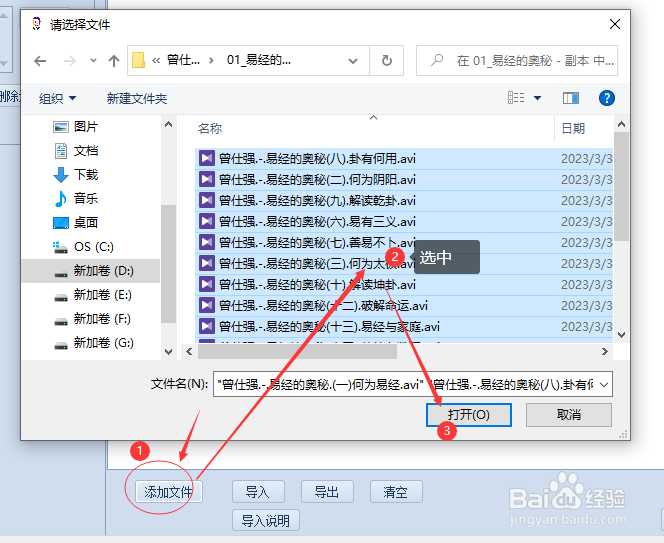Viewport: 664px width, 543px height.
Task: Click 导入说明 in main window
Action: (x=266, y=520)
